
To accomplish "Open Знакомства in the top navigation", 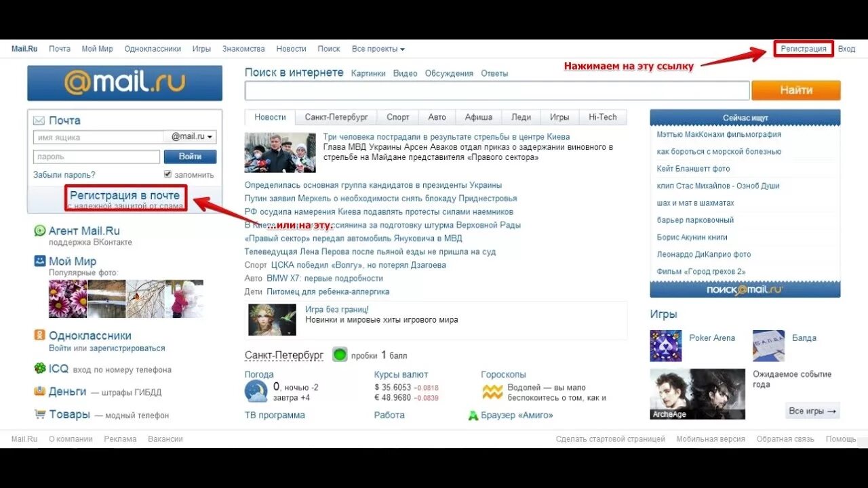I will 243,49.
